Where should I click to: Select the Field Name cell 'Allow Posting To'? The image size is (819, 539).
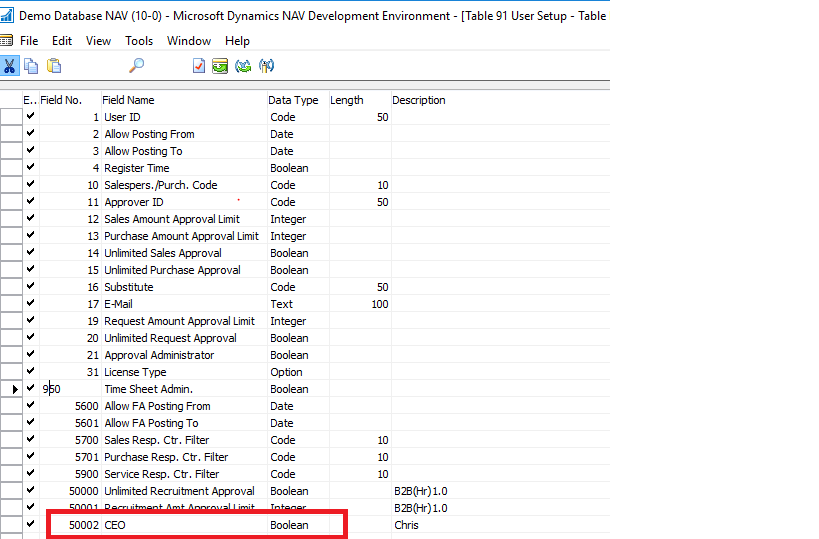tap(184, 151)
